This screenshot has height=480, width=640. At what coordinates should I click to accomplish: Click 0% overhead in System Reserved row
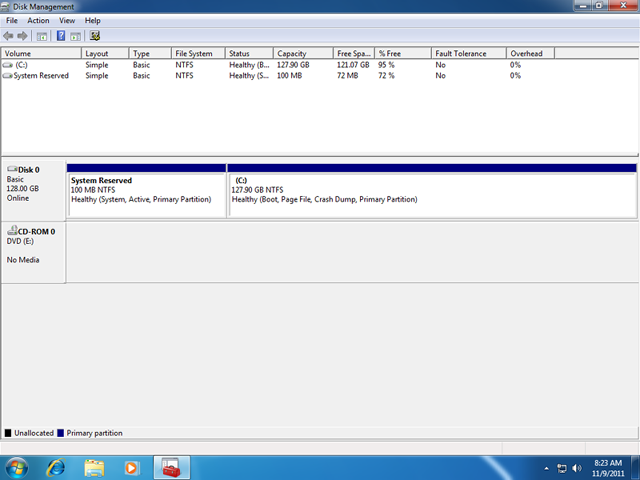pyautogui.click(x=516, y=76)
